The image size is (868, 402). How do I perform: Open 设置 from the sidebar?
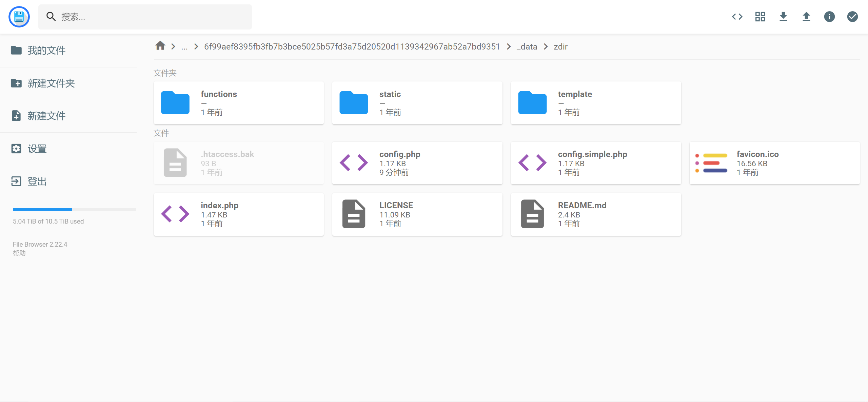click(37, 149)
